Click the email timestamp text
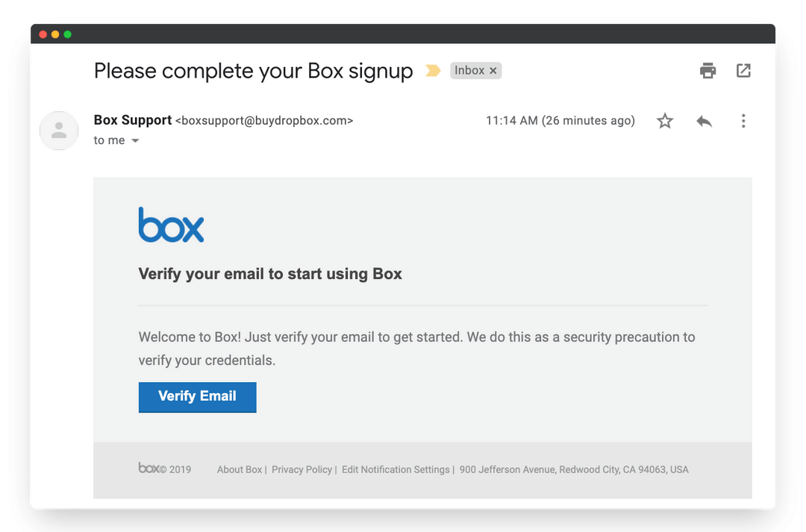This screenshot has height=532, width=806. (560, 120)
